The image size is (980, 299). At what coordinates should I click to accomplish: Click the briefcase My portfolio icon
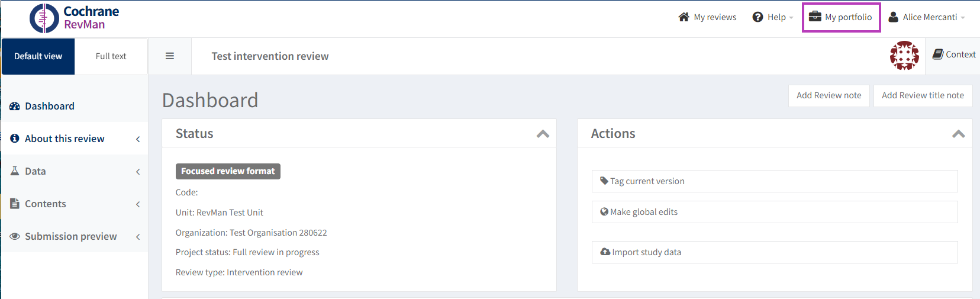(x=815, y=17)
